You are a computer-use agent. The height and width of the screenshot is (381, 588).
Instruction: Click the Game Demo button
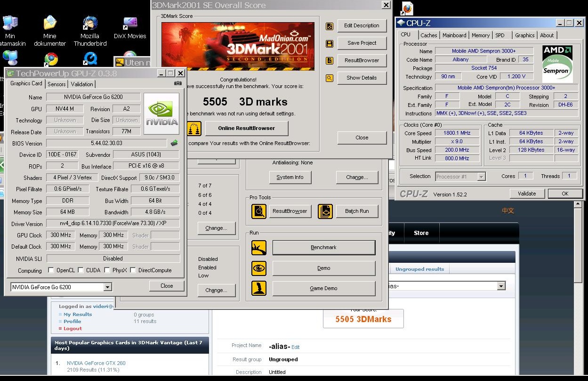pos(324,288)
